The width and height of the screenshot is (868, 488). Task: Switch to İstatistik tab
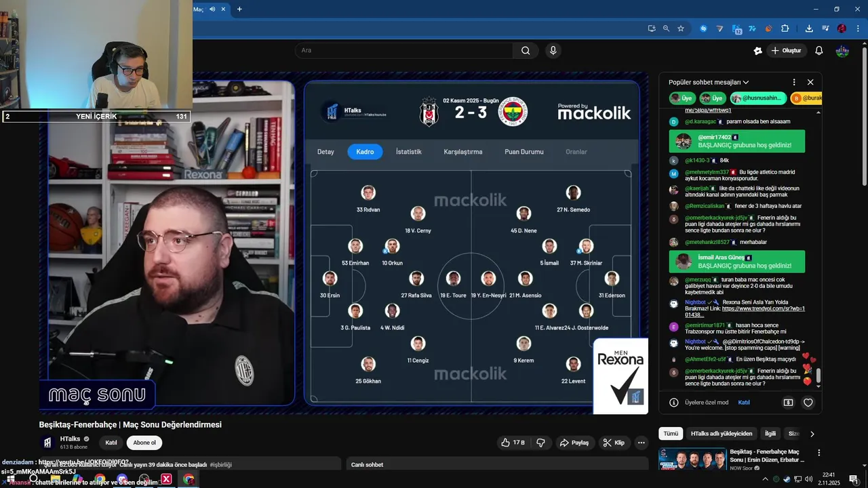[x=409, y=152]
